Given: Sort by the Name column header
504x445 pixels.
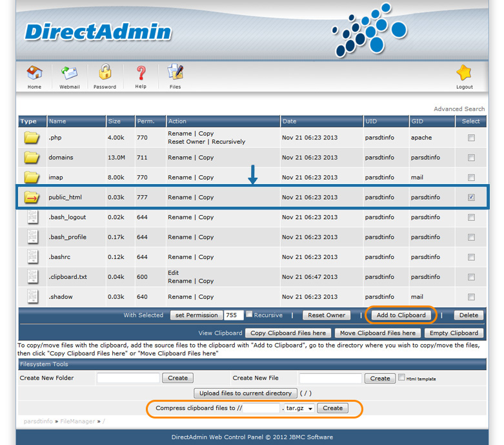Looking at the screenshot, I should click(x=76, y=121).
